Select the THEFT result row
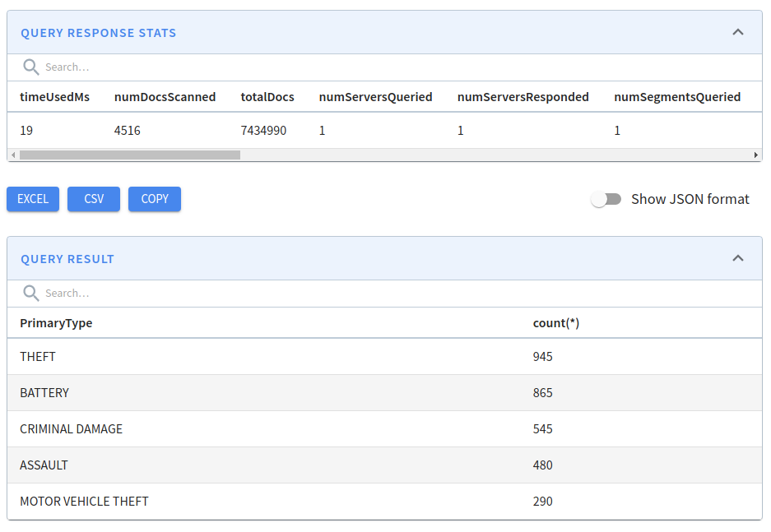Image resolution: width=771 pixels, height=532 pixels. (x=384, y=357)
